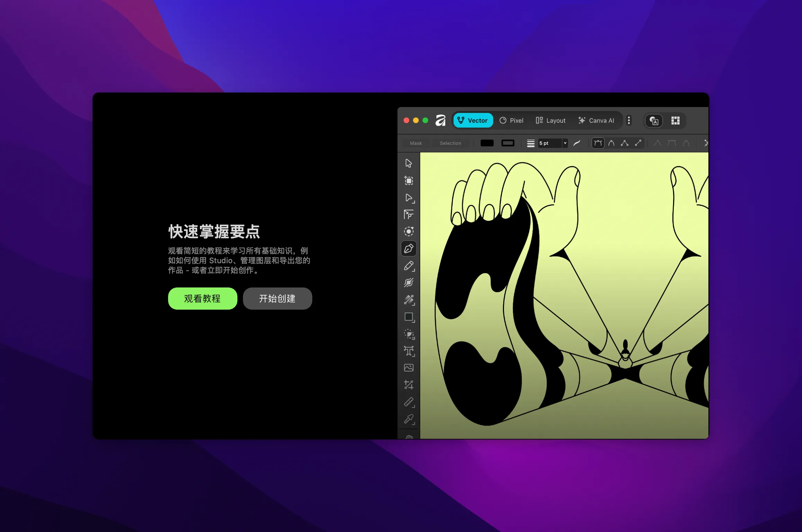
Task: Click the 观看教程 green button
Action: tap(202, 299)
